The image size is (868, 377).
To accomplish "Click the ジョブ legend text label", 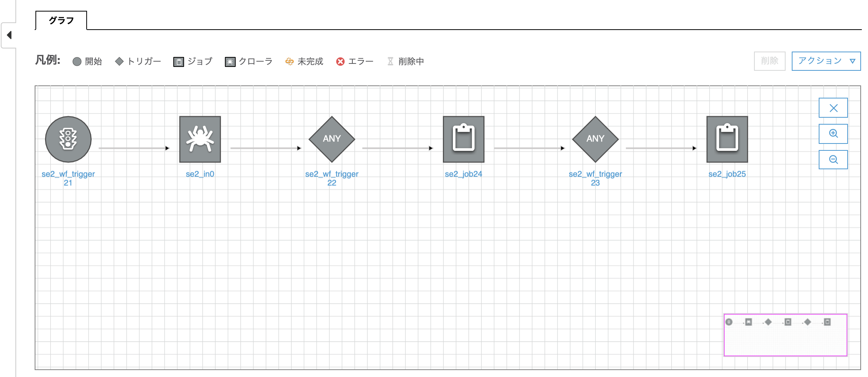I will click(x=200, y=61).
